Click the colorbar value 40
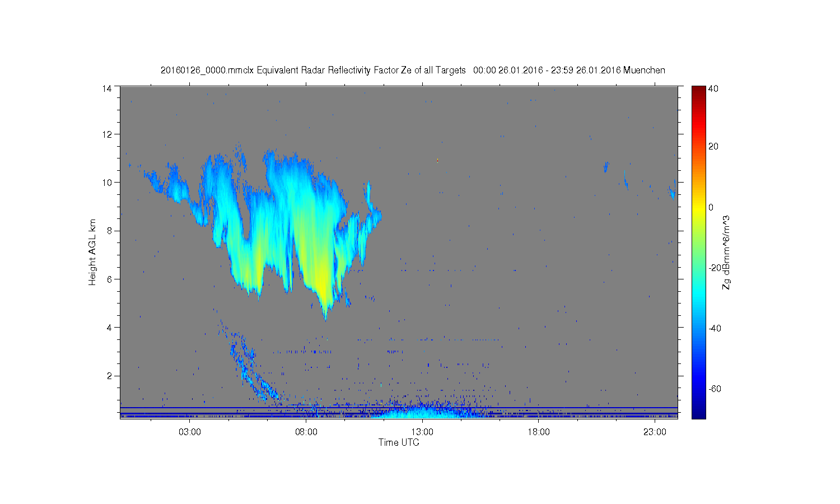Viewport: 840px width, 504px height. tap(713, 88)
